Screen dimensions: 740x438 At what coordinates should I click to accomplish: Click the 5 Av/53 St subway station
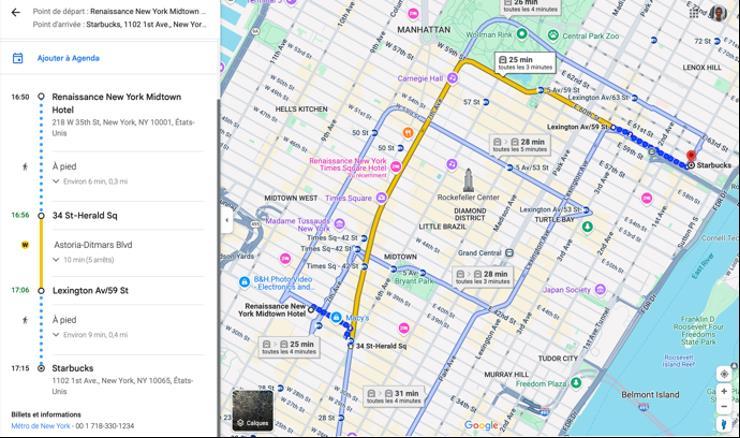(509, 168)
